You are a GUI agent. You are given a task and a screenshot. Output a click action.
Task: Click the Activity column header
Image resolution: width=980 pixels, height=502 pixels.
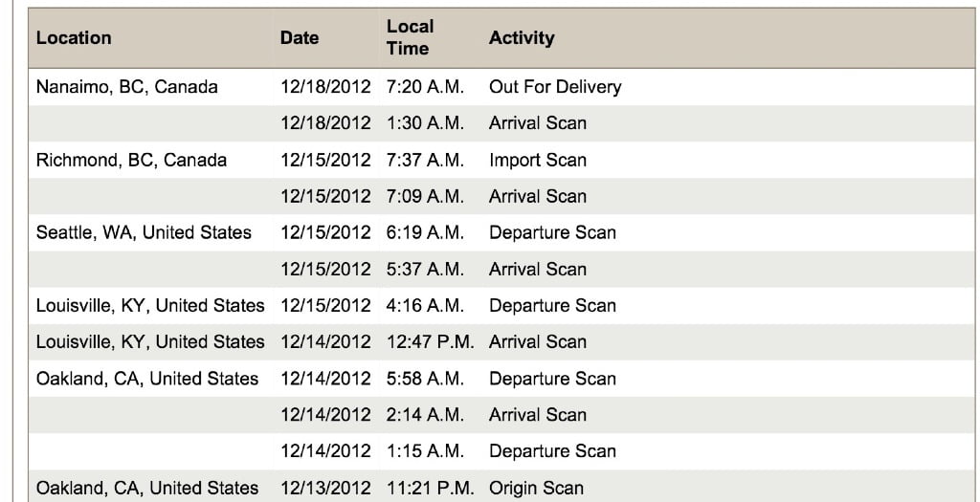[x=522, y=38]
